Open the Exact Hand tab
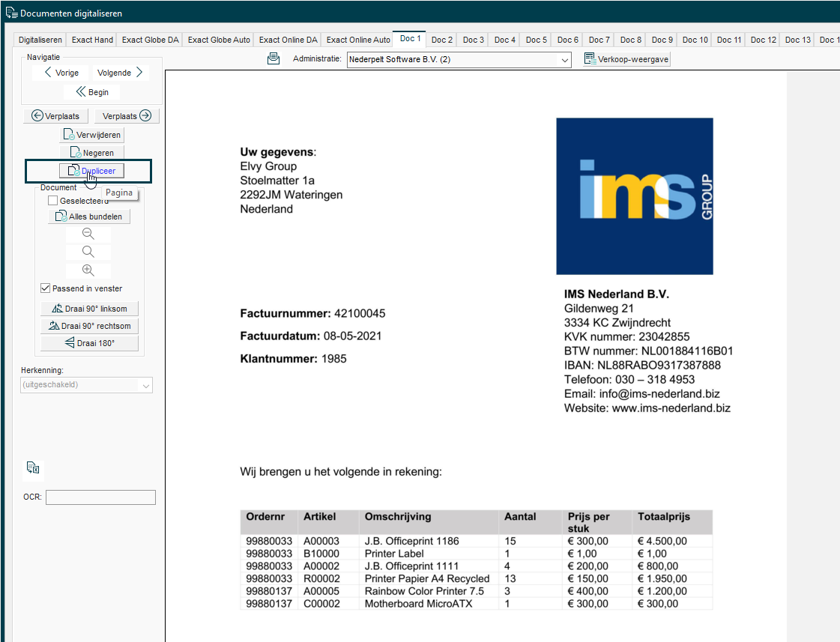The image size is (840, 642). coord(92,40)
